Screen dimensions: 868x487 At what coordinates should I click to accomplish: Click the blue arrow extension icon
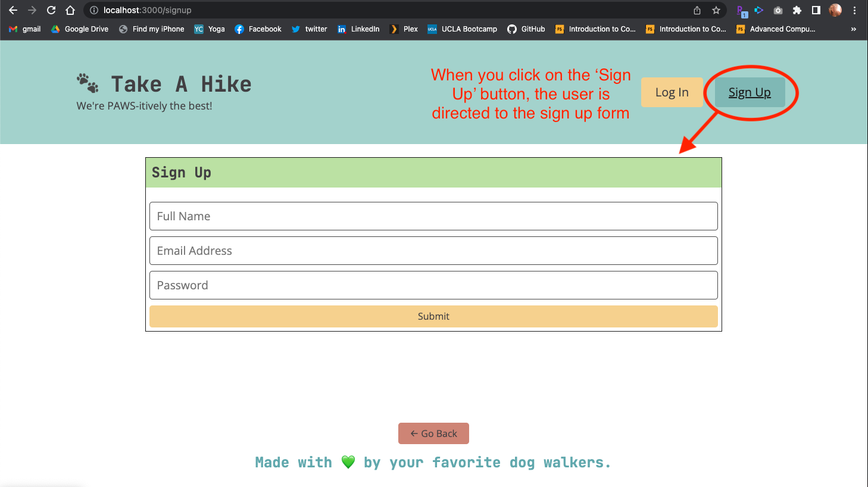click(x=758, y=10)
